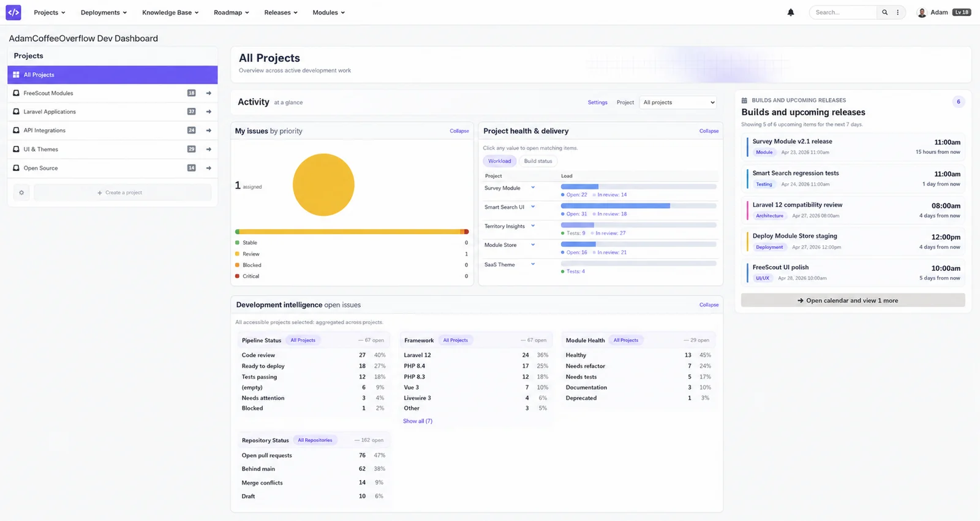The width and height of the screenshot is (980, 521).
Task: Open the Releases menu
Action: tap(281, 12)
